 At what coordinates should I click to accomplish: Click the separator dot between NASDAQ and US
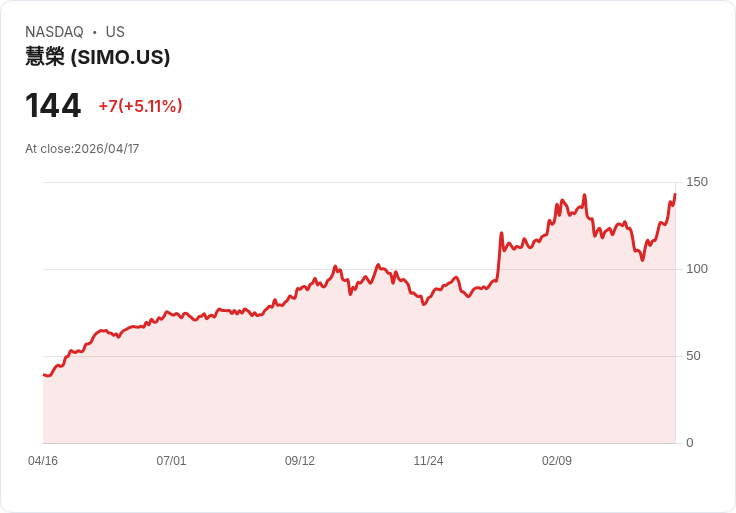pos(95,32)
